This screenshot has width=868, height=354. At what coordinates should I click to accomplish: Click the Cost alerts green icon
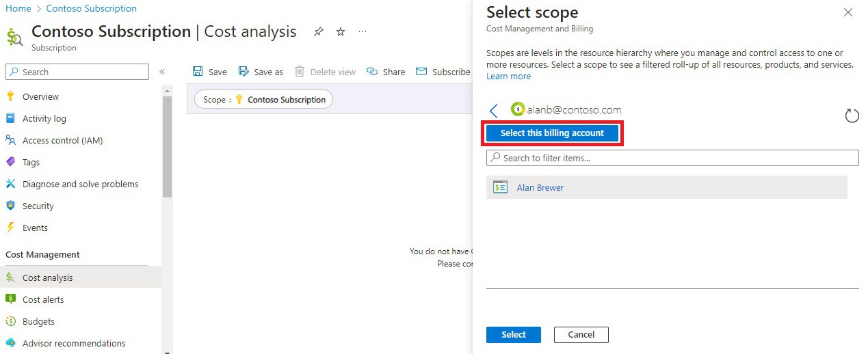coord(10,299)
